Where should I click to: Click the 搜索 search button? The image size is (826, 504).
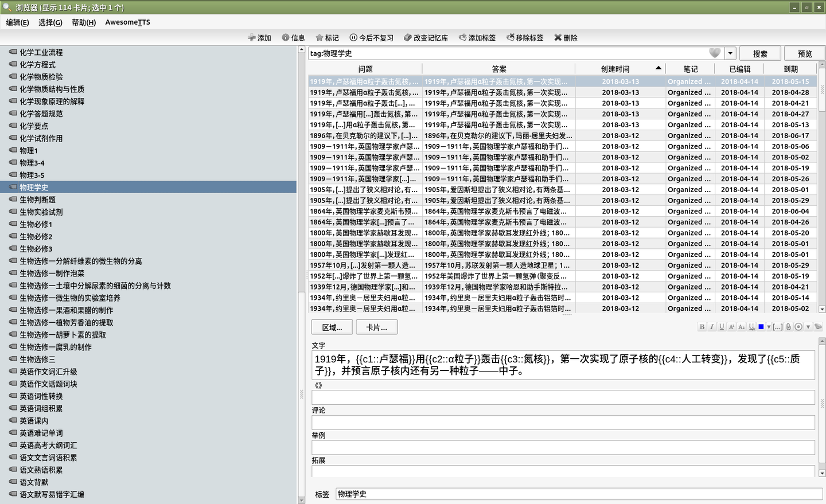[x=760, y=53]
